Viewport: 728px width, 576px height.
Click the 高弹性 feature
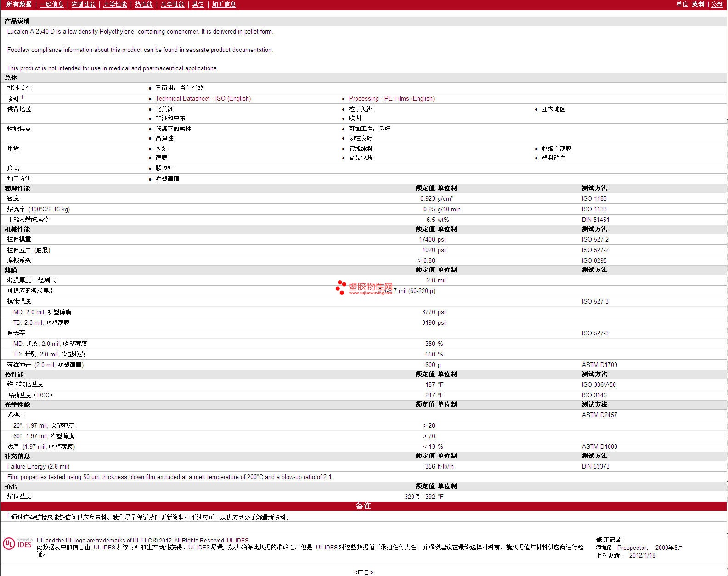164,138
